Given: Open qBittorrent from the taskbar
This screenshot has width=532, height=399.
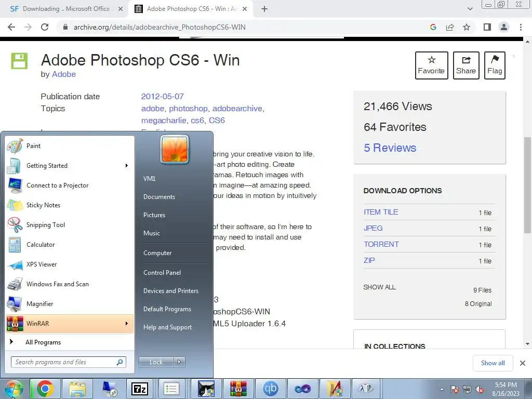Looking at the screenshot, I should point(270,389).
